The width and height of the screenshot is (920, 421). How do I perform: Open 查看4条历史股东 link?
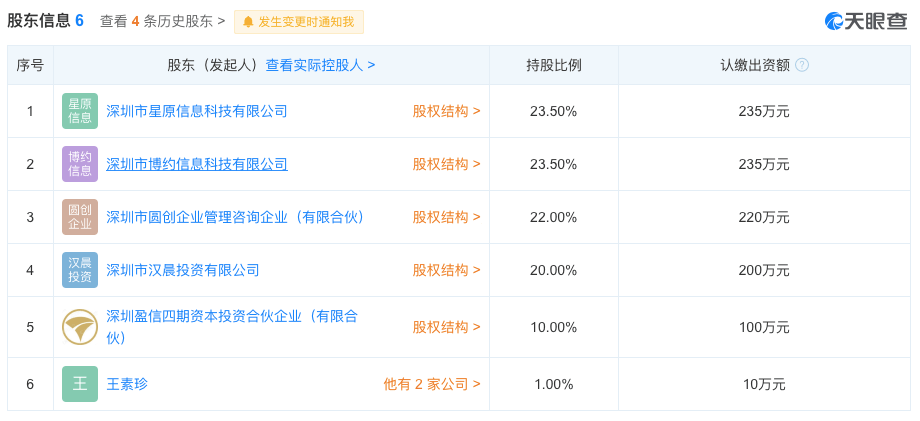(163, 22)
